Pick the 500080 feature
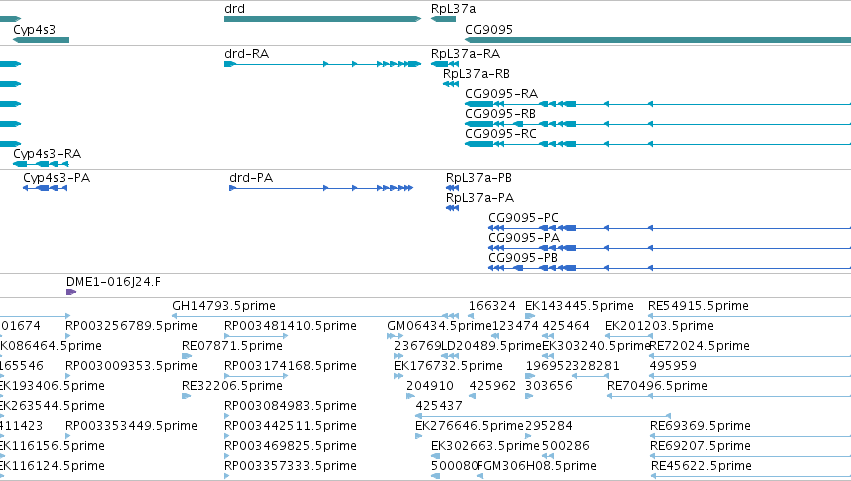Image resolution: width=851 pixels, height=481 pixels. pyautogui.click(x=435, y=477)
